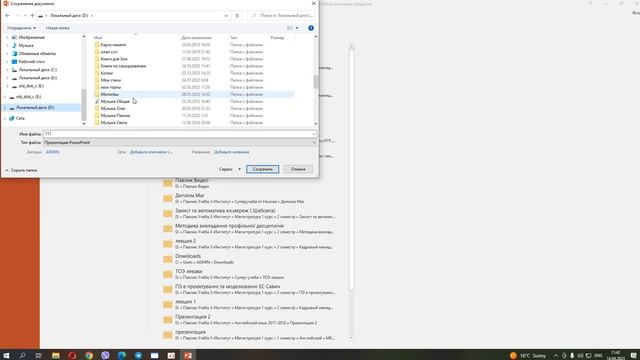This screenshot has height=360, width=640.
Task: Select the Карта памяти folder
Action: pyautogui.click(x=113, y=45)
